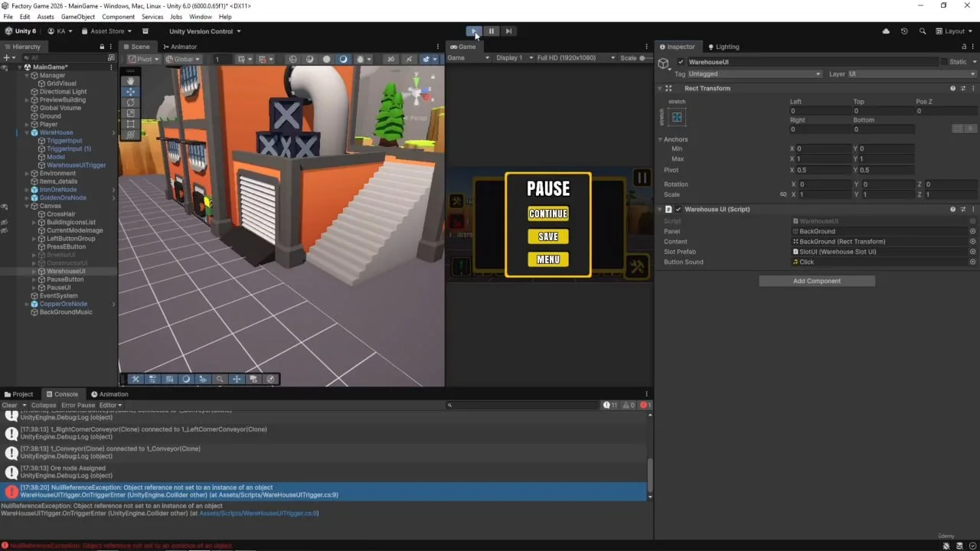Collapse the Canvas object in Hierarchy

coord(27,206)
